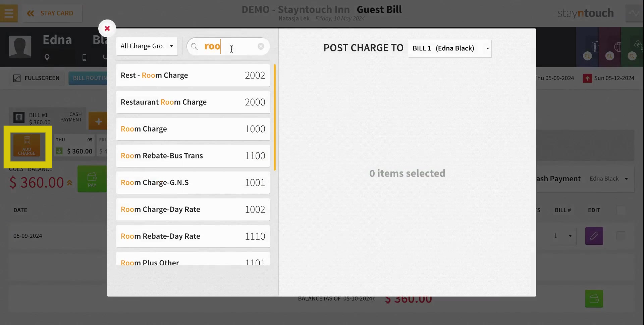
Task: Select Room Charge-G.N.S 1001
Action: [193, 183]
